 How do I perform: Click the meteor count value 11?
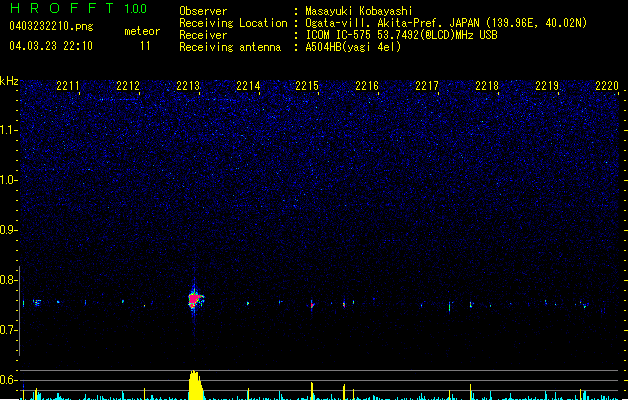click(146, 46)
